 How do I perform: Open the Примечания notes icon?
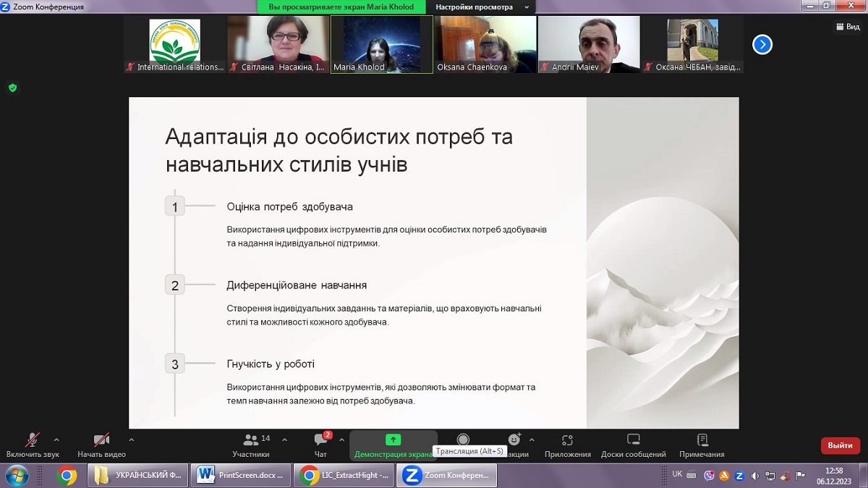(701, 445)
